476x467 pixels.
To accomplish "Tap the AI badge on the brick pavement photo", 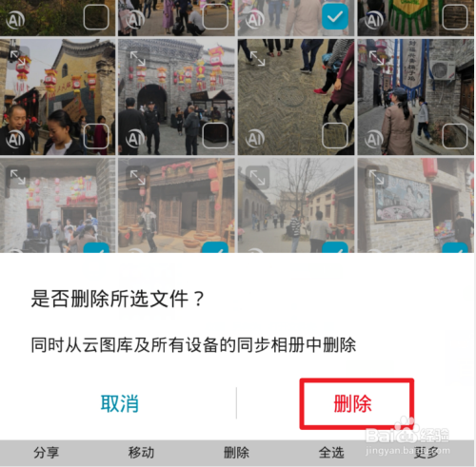I will (255, 139).
